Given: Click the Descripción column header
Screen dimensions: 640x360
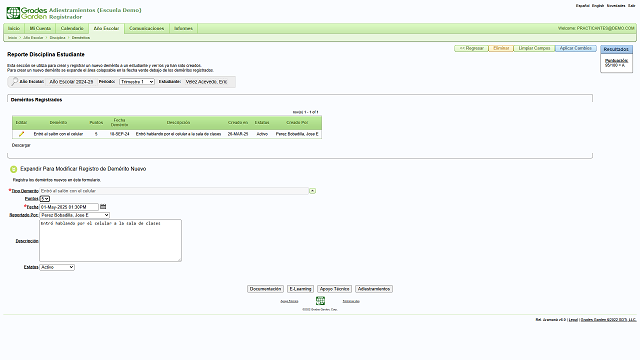Looking at the screenshot, I should [x=178, y=122].
